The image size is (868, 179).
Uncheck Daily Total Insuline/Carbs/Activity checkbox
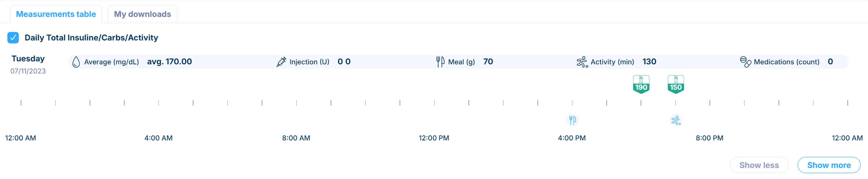(x=13, y=37)
